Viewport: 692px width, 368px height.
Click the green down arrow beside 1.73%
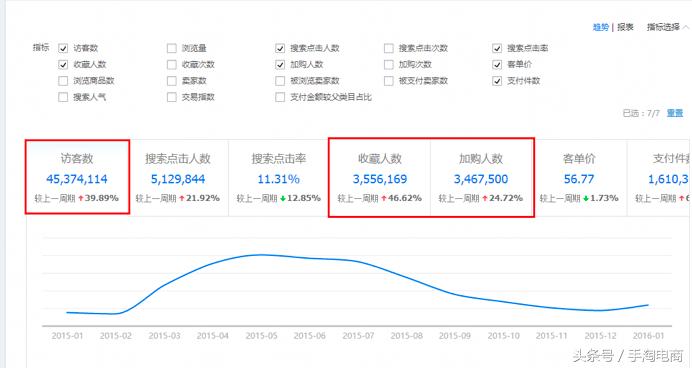[x=586, y=199]
